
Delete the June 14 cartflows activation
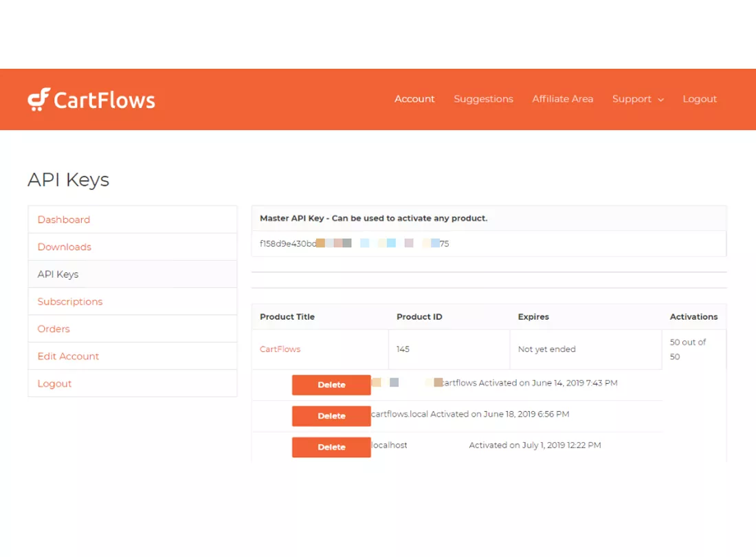(331, 385)
